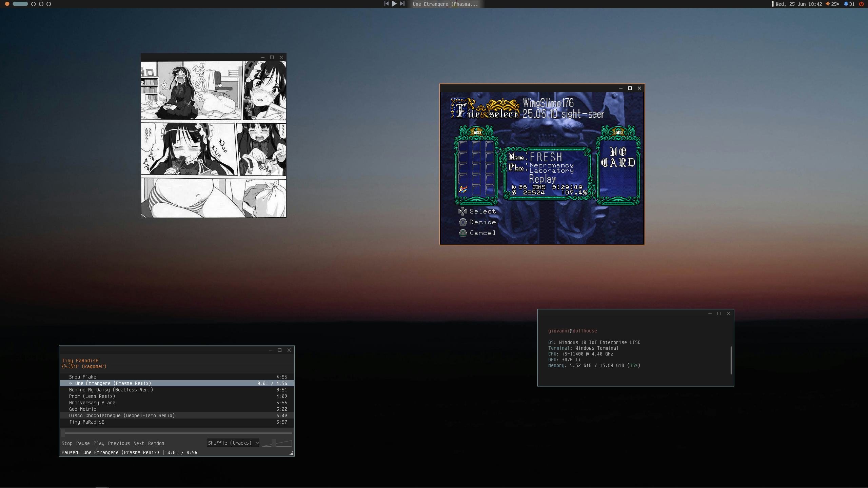Click the Replay label in save file
The image size is (868, 488).
[x=542, y=179]
